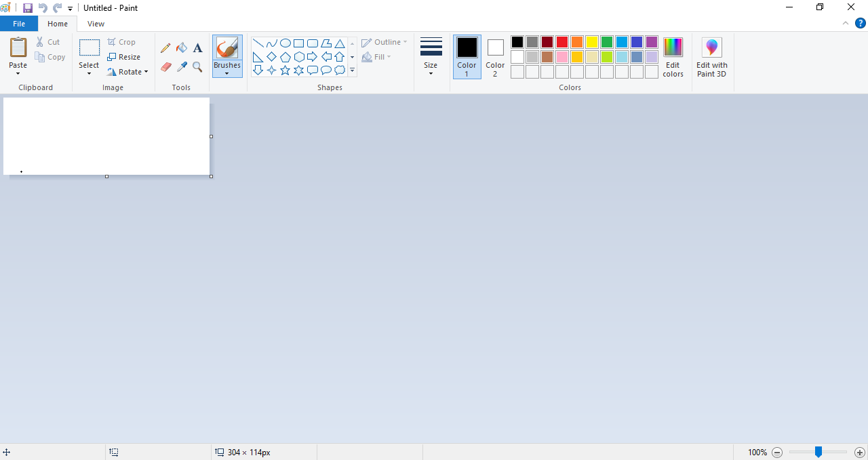Image resolution: width=868 pixels, height=460 pixels.
Task: Choose the Magnifier tool
Action: (197, 67)
